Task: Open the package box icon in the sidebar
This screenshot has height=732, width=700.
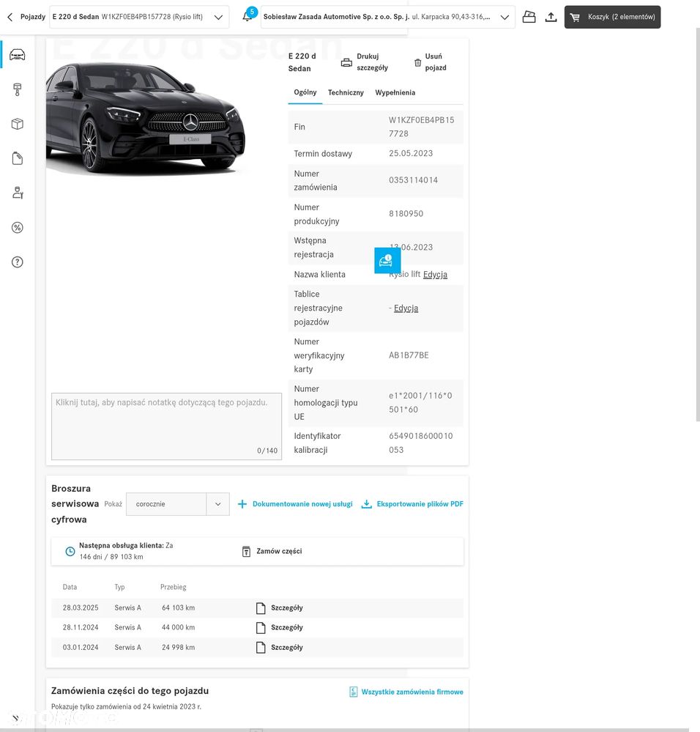Action: 18,124
